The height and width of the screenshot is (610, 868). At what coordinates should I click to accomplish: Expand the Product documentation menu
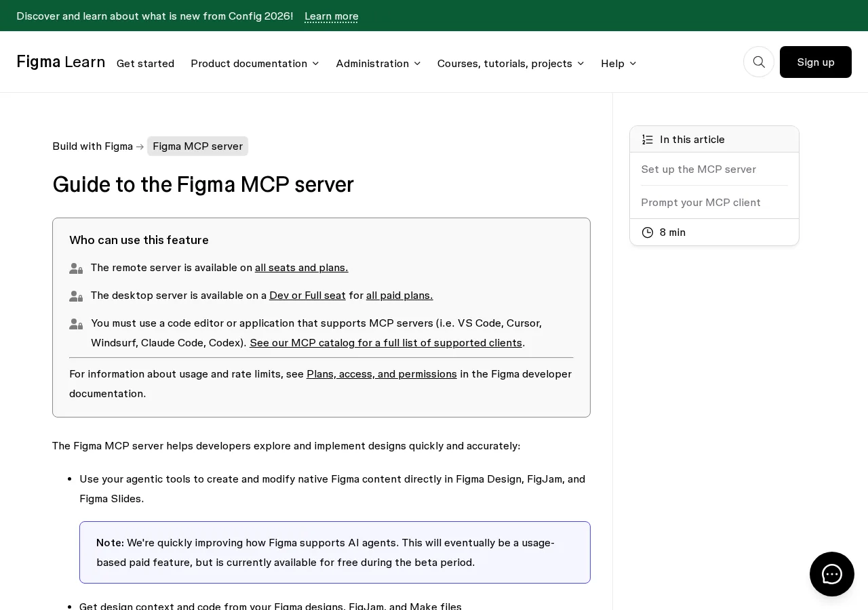[x=255, y=63]
